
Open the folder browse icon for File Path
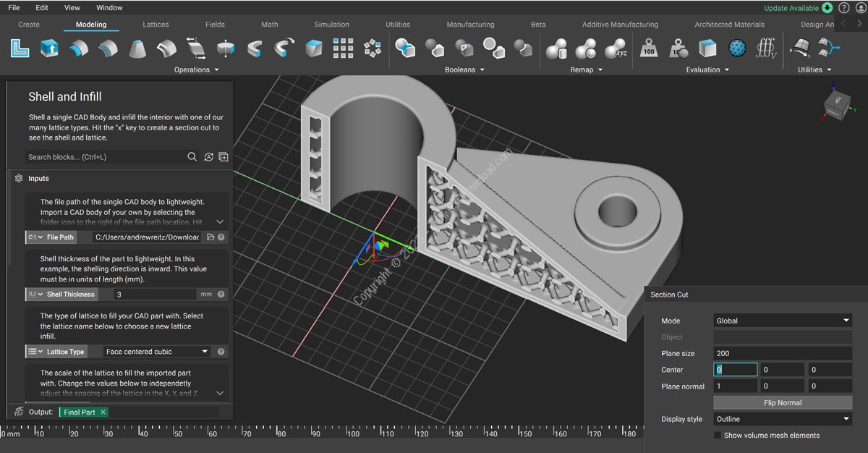[x=210, y=237]
